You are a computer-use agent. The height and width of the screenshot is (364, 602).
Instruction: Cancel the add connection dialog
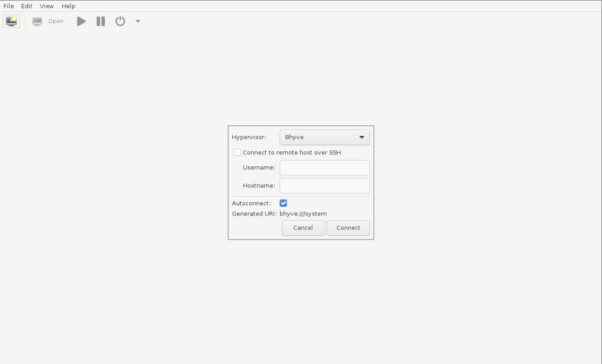[x=303, y=228]
